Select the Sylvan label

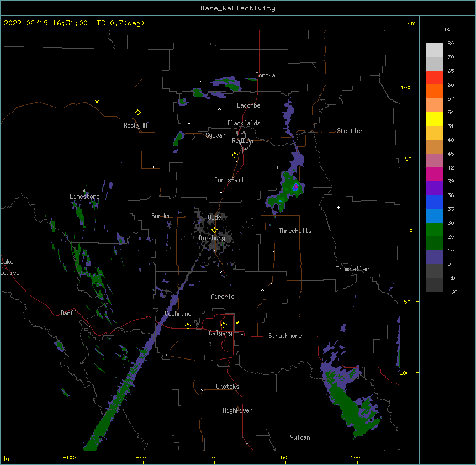click(215, 135)
